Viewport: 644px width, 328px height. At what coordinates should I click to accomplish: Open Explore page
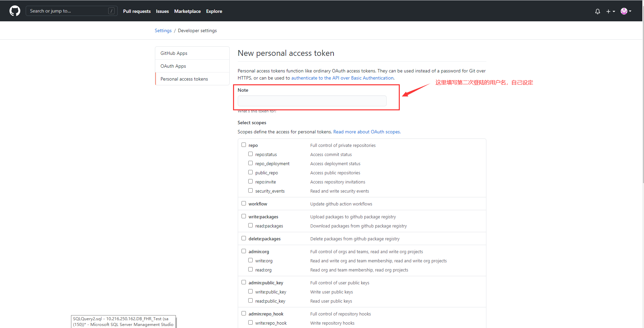pyautogui.click(x=214, y=11)
